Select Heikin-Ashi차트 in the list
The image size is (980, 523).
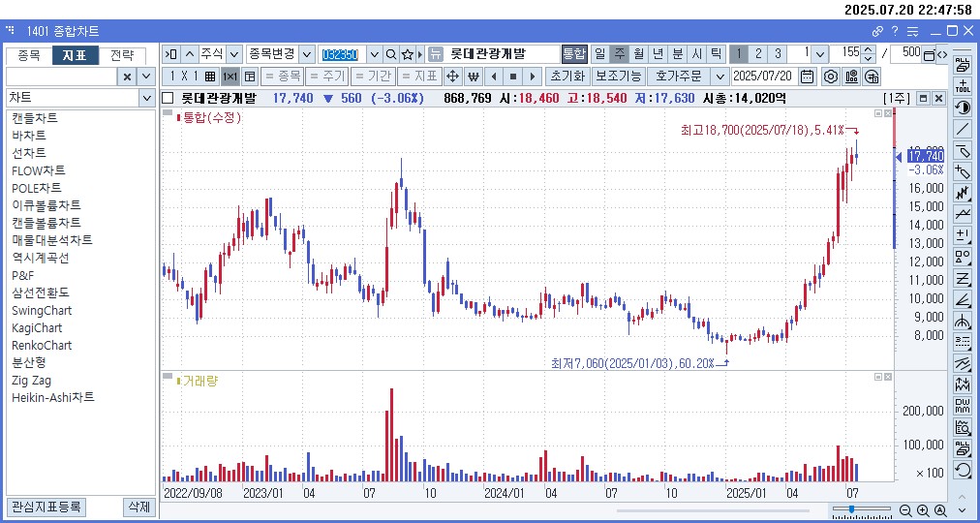53,397
